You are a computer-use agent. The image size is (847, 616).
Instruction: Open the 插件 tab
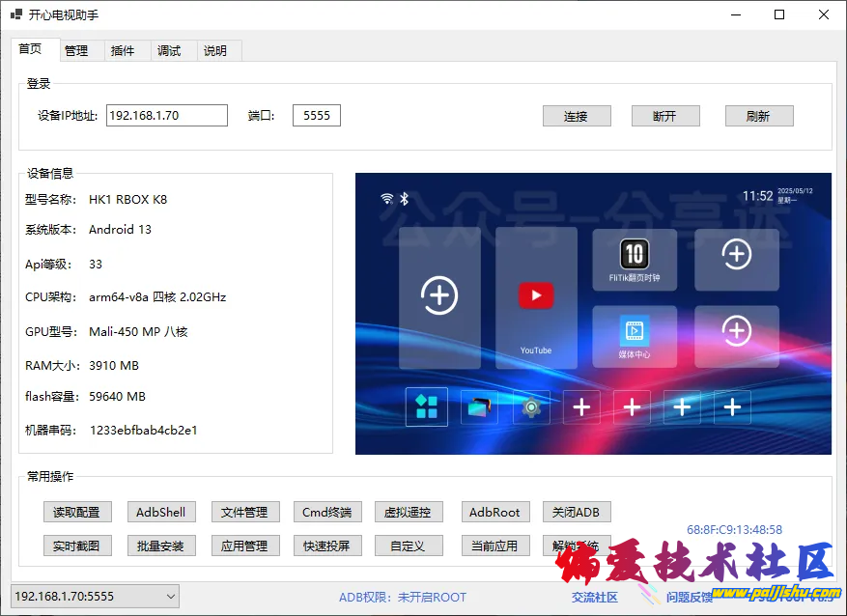[123, 51]
